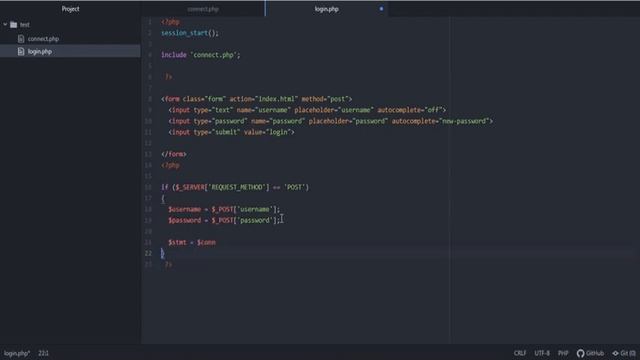
Task: Click line number 22 in the gutter
Action: coord(148,253)
